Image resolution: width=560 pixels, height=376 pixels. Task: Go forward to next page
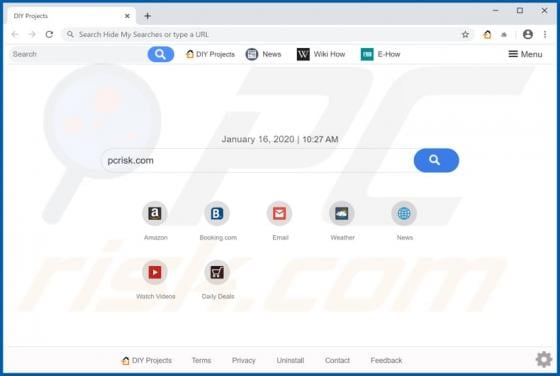(32, 34)
